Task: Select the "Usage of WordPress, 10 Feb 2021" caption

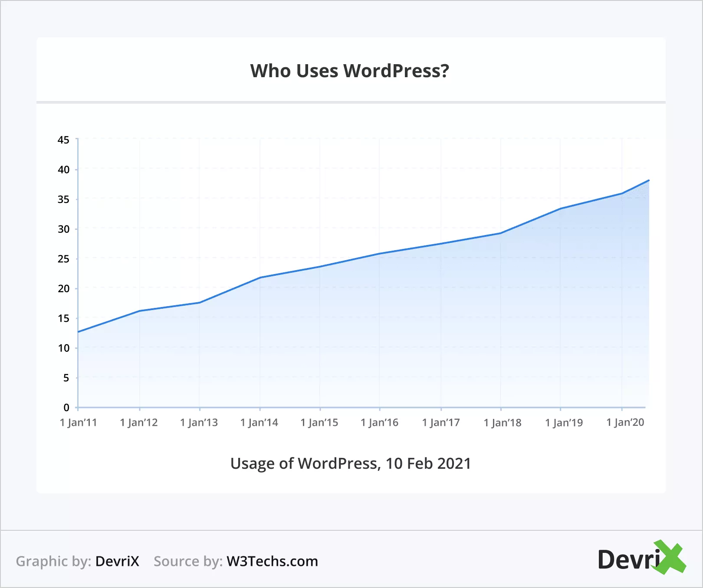Action: pos(351,464)
